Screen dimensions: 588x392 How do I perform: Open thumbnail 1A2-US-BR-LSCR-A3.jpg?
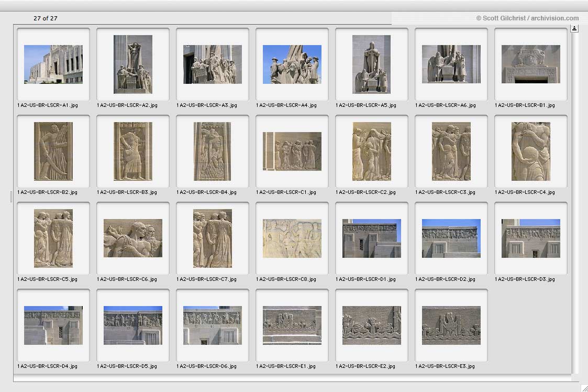[212, 64]
